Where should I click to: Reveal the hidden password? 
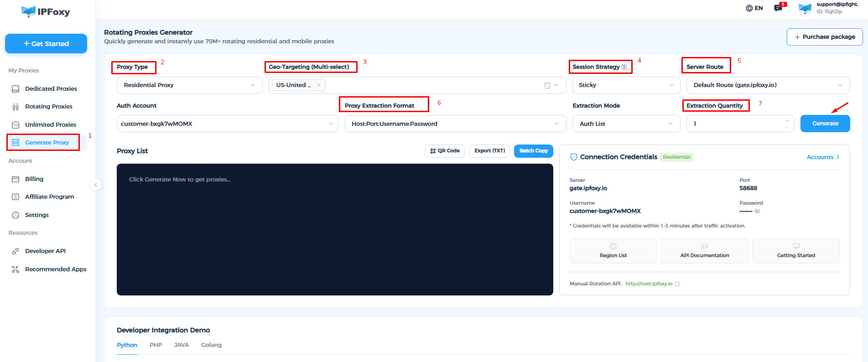pyautogui.click(x=757, y=211)
